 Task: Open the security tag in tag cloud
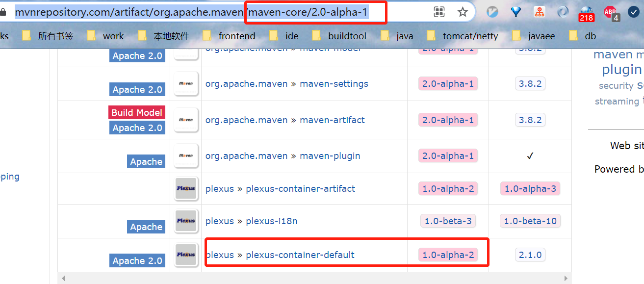tap(616, 86)
